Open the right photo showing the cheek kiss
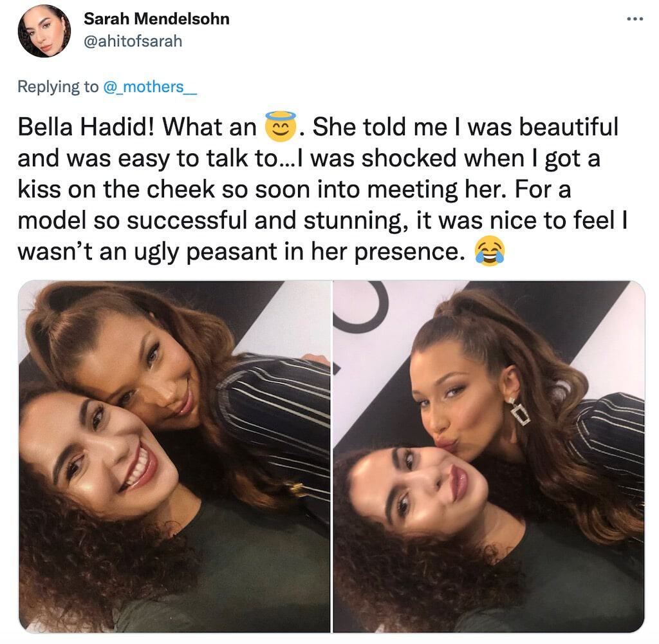The height and width of the screenshot is (644, 659). 489,456
